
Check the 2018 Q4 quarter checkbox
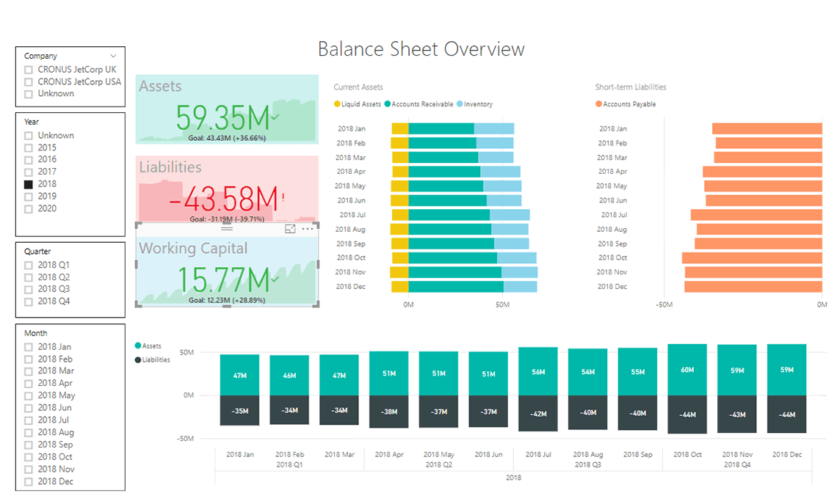click(29, 302)
